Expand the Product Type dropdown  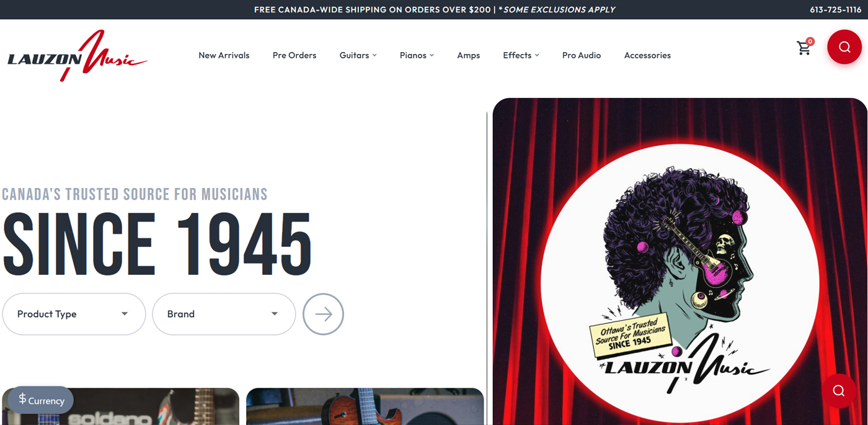point(74,314)
